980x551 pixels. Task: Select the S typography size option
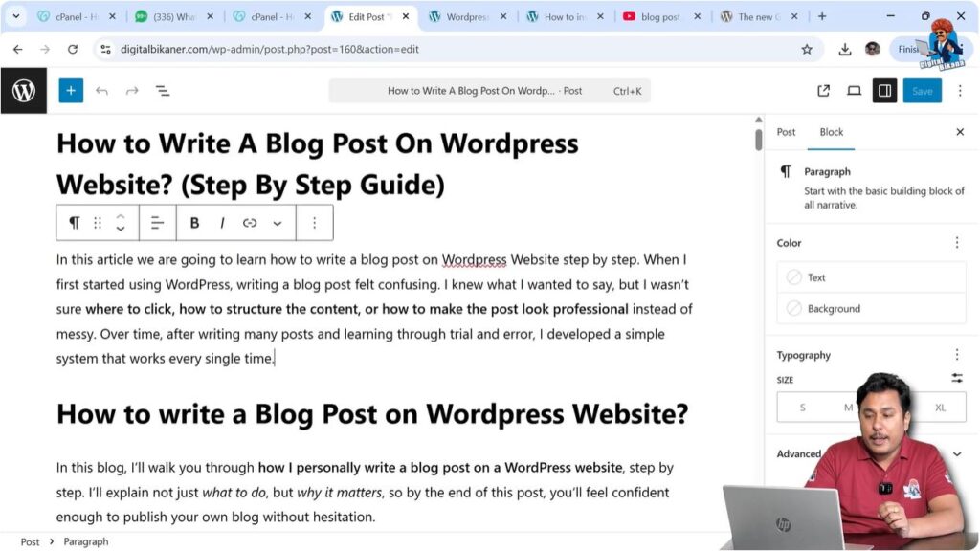point(802,407)
